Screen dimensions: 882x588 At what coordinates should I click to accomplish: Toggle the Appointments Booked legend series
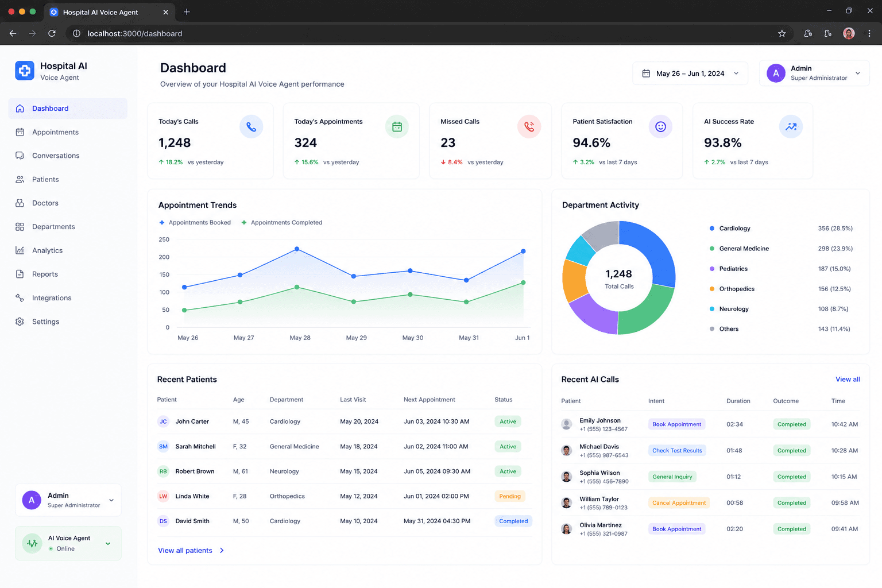[195, 223]
